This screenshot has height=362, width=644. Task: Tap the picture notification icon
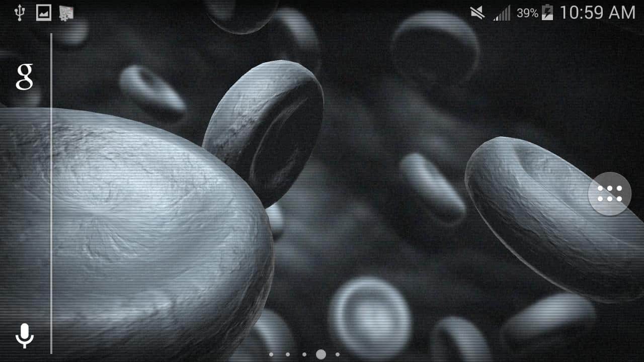click(44, 13)
